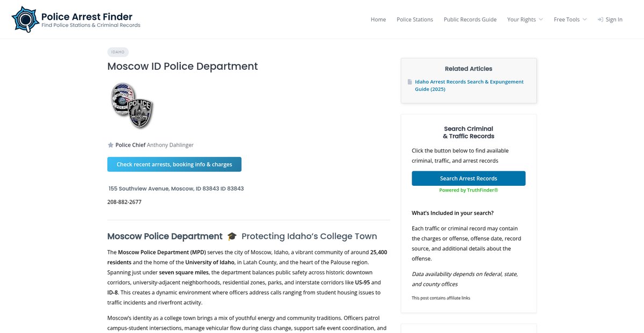The height and width of the screenshot is (333, 644).
Task: Click the phone number 208-882-2677
Action: (125, 202)
